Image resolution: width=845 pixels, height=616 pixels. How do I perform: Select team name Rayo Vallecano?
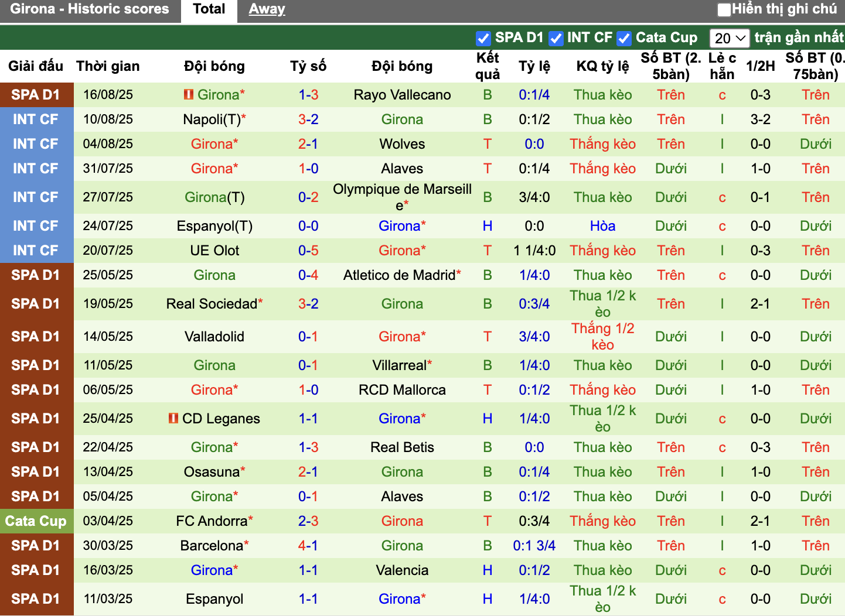(x=402, y=95)
